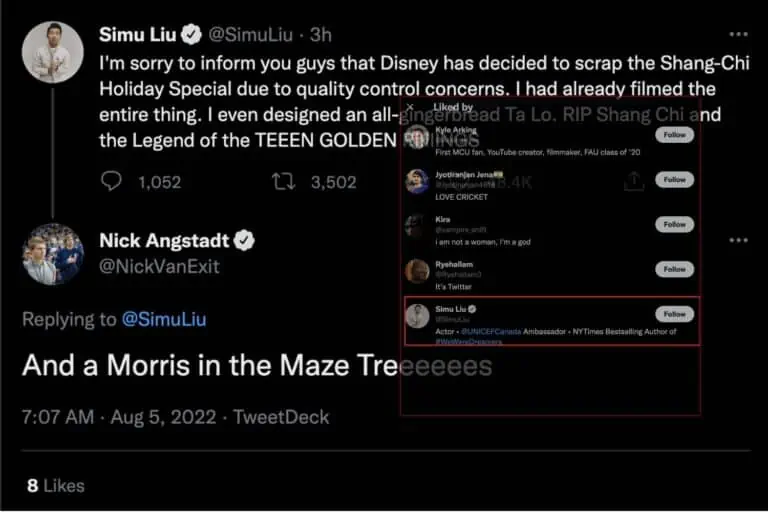Follow Kira from the Liked by list

[674, 225]
